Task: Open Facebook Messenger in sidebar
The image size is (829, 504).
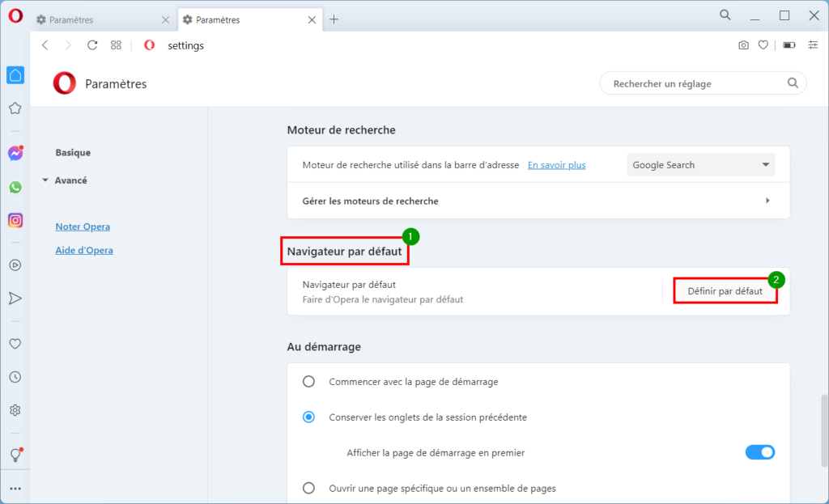Action: [15, 153]
